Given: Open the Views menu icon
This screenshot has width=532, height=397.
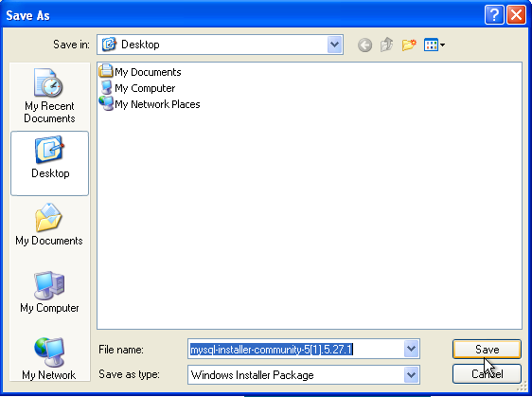Looking at the screenshot, I should (434, 45).
